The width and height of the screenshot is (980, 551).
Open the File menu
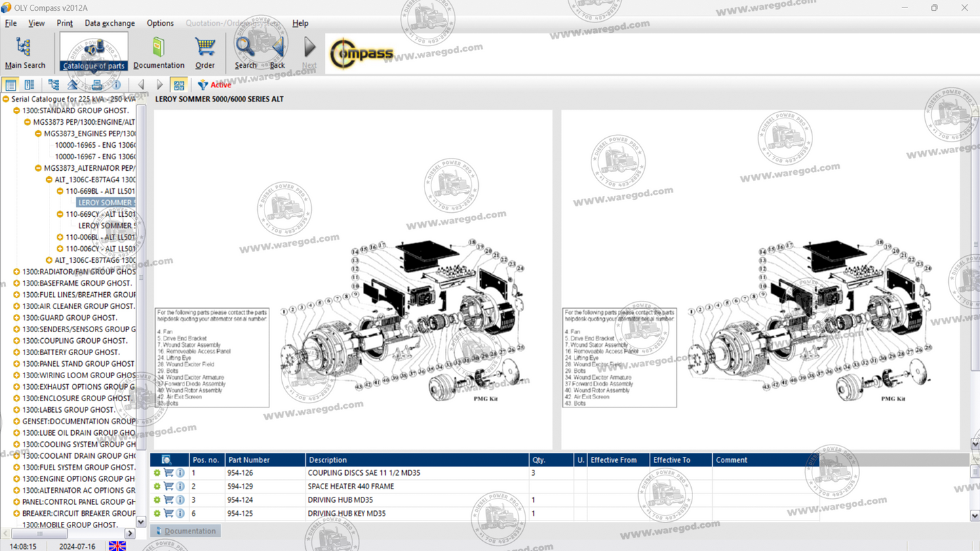(11, 23)
